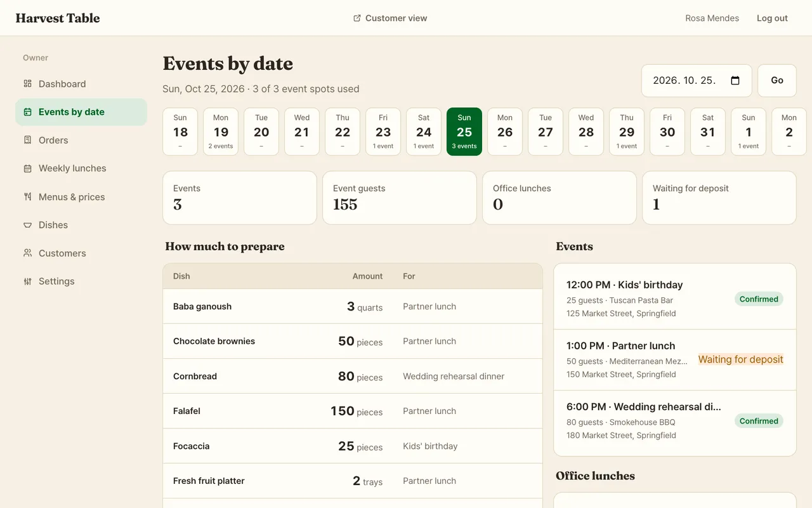Navigate to Menus & prices

pyautogui.click(x=81, y=197)
